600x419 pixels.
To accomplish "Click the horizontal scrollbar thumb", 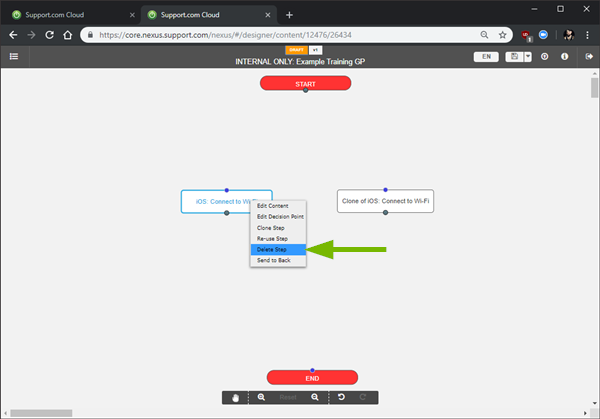I will (41, 413).
